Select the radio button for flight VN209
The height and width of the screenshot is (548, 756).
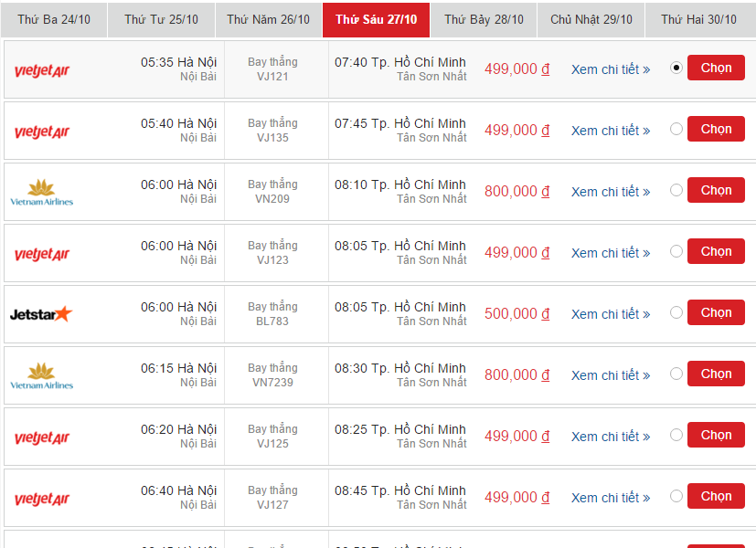676,190
